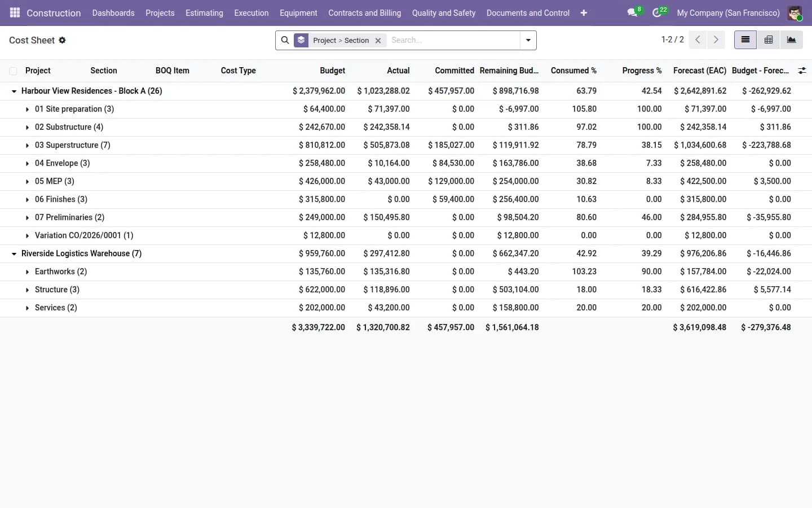Click the My Company (San Francisco) switcher
Screen dimensions: 812x508
tap(728, 13)
